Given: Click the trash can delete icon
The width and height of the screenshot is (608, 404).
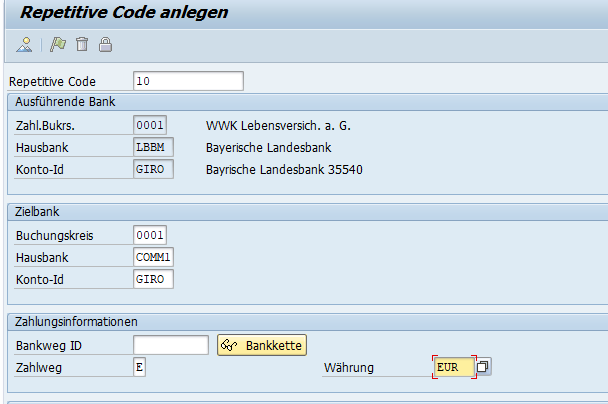Looking at the screenshot, I should point(82,44).
